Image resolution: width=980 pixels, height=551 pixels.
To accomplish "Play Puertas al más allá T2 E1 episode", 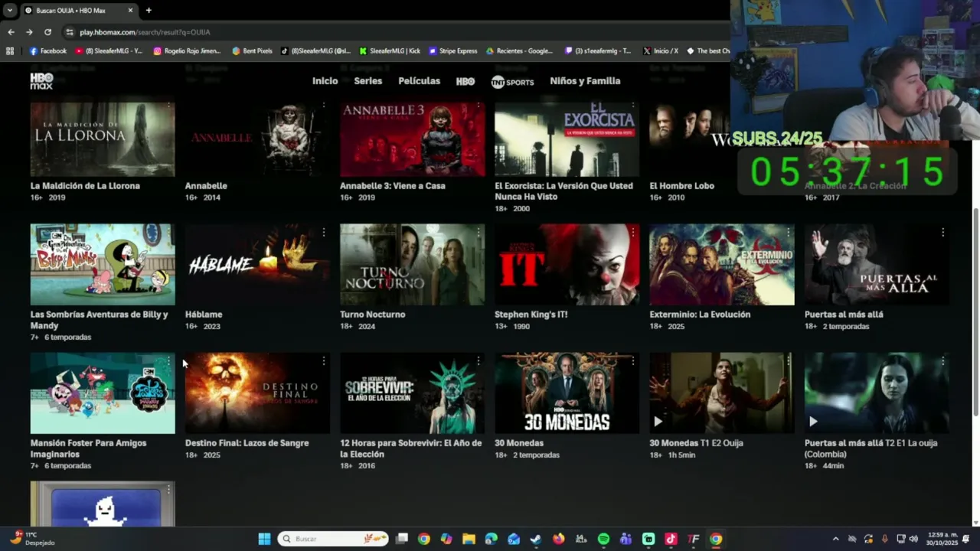I will point(813,421).
